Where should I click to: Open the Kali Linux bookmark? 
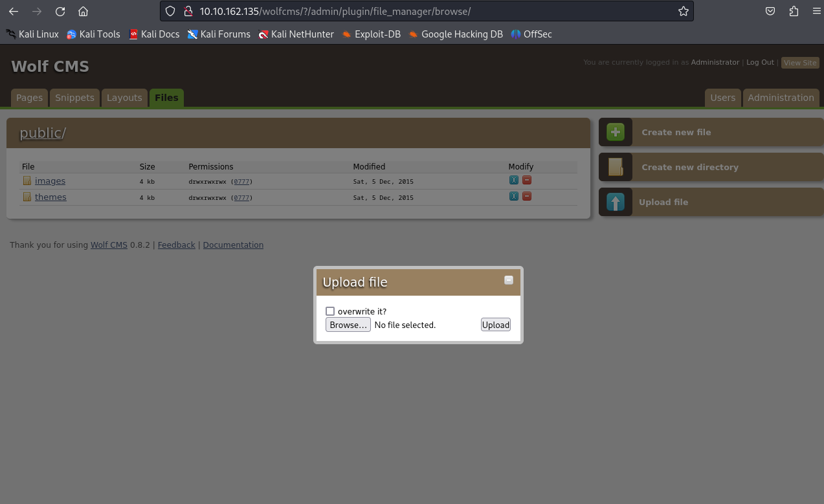(32, 34)
